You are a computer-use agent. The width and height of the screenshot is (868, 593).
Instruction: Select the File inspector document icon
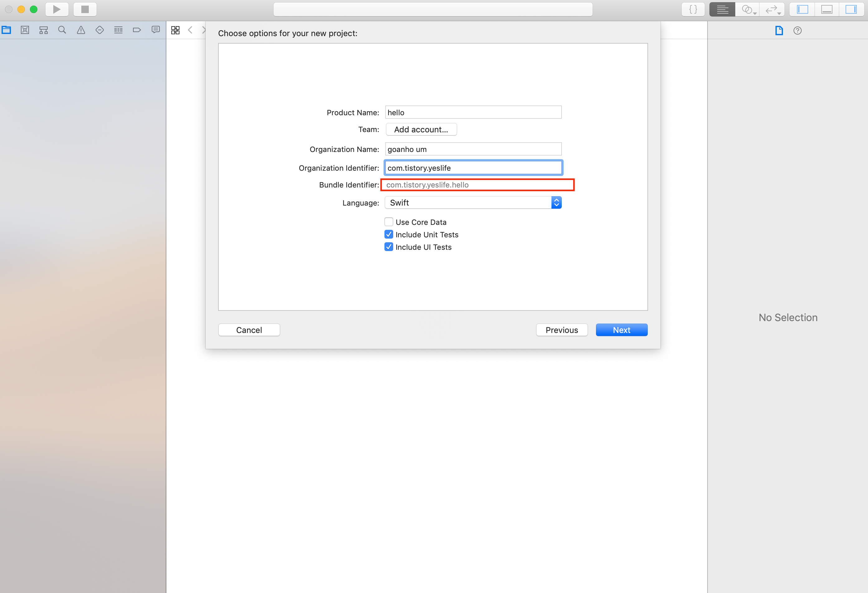pyautogui.click(x=779, y=31)
